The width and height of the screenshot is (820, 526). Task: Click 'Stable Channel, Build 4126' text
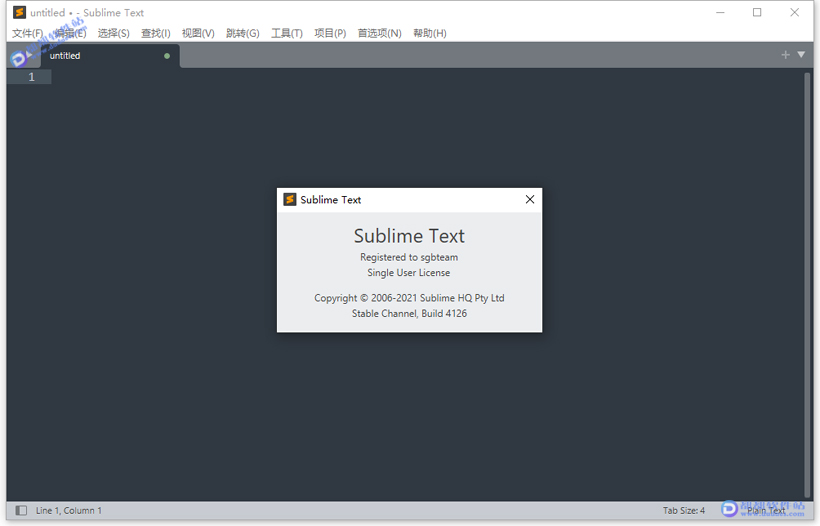pos(409,314)
